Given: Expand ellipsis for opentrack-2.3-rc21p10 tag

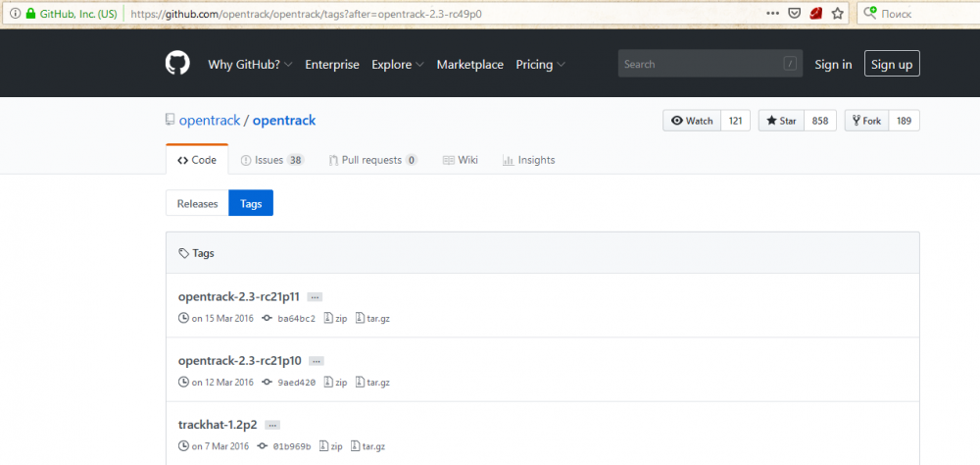Looking at the screenshot, I should (x=317, y=361).
